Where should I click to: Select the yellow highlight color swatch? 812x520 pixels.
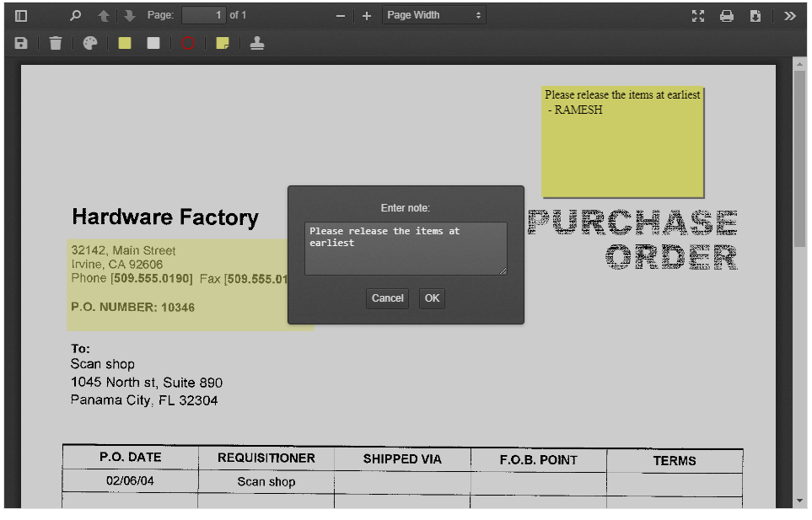124,43
